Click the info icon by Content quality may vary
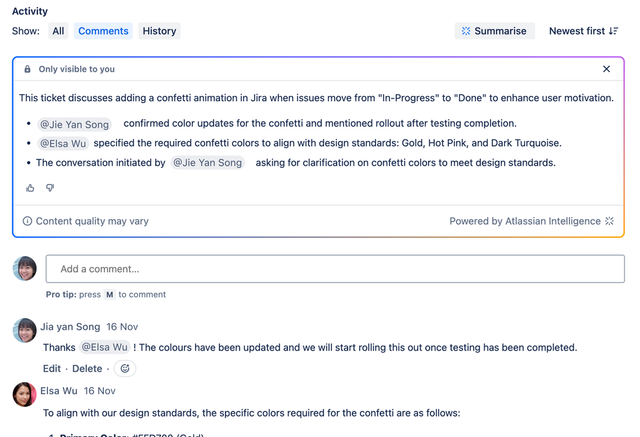The image size is (640, 437). point(27,221)
